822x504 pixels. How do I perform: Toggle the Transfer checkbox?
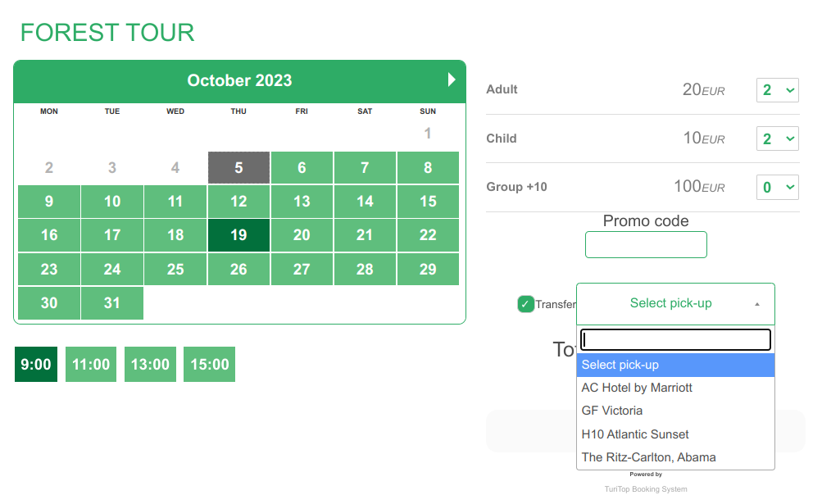(526, 304)
